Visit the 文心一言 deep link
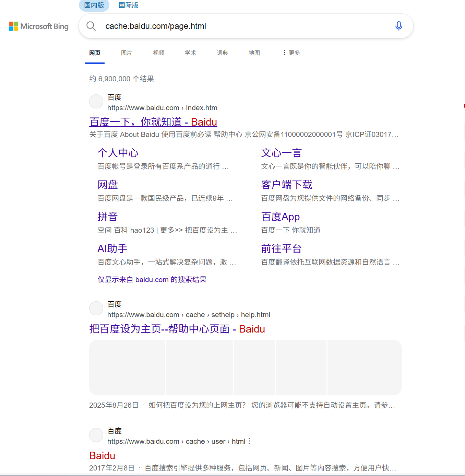The width and height of the screenshot is (465, 476). coord(281,153)
